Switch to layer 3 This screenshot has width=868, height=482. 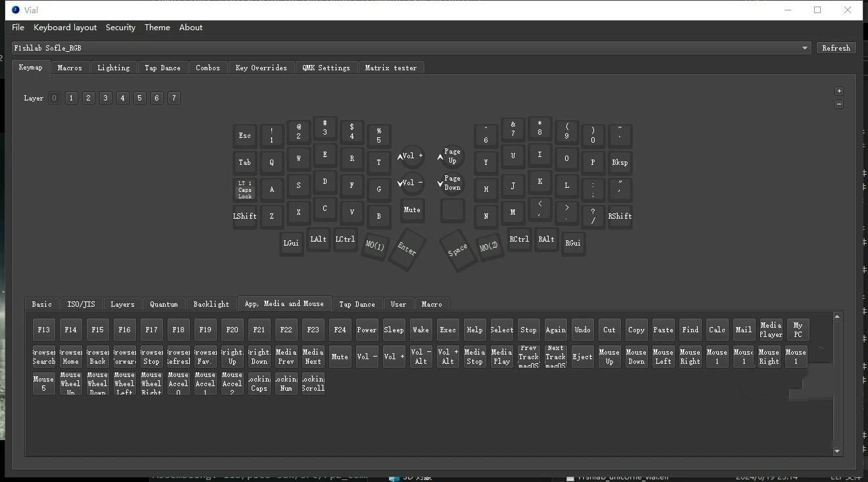tap(105, 98)
